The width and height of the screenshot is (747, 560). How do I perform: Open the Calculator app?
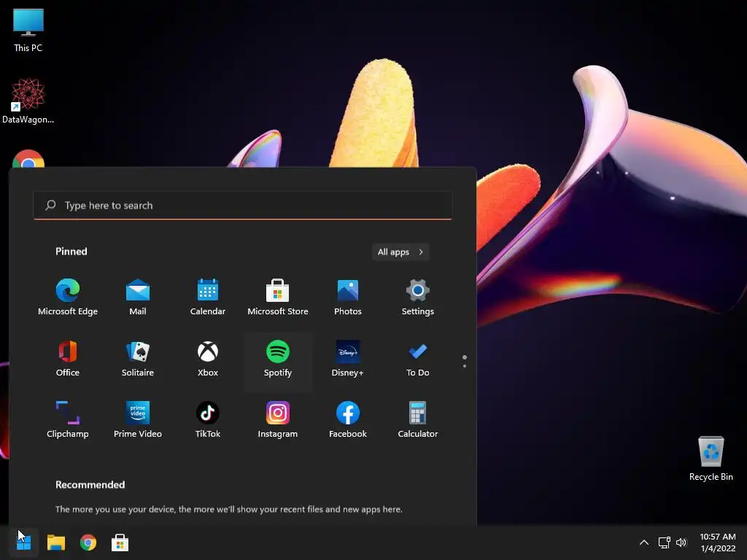click(418, 420)
